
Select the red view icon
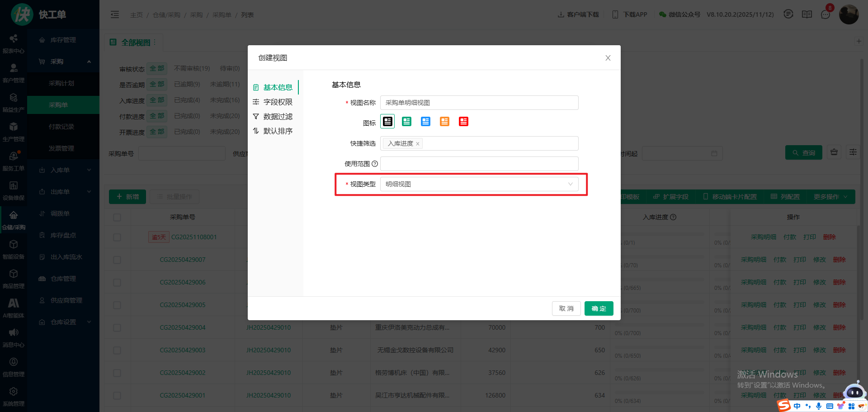463,122
